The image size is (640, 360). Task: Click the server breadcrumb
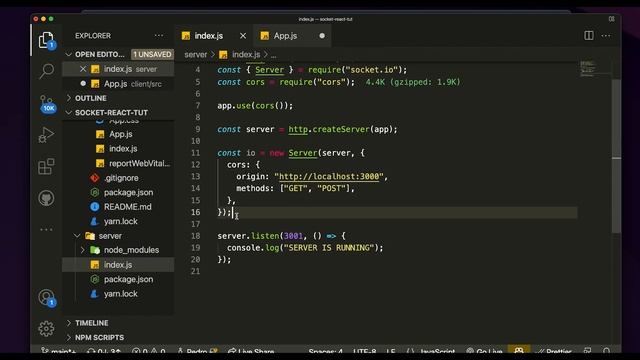tap(196, 54)
